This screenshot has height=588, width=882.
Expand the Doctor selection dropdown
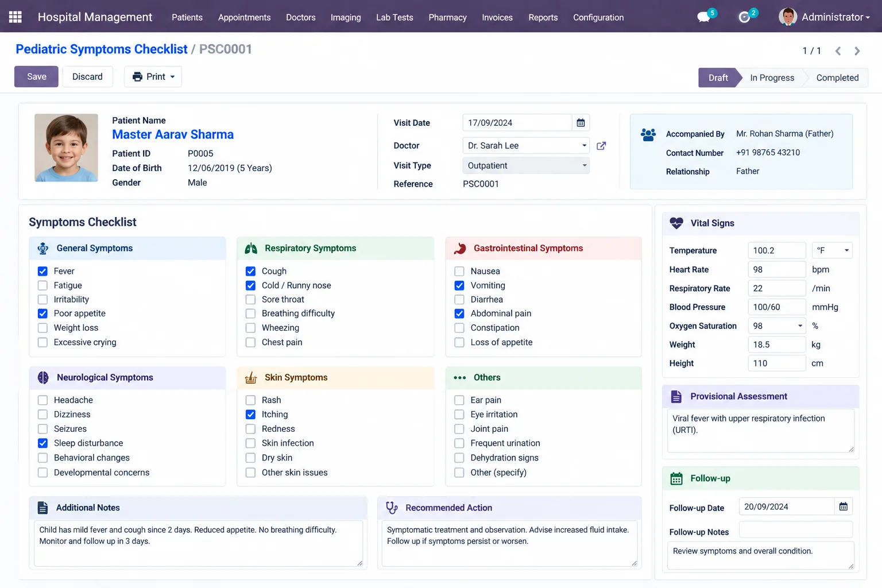[525, 146]
